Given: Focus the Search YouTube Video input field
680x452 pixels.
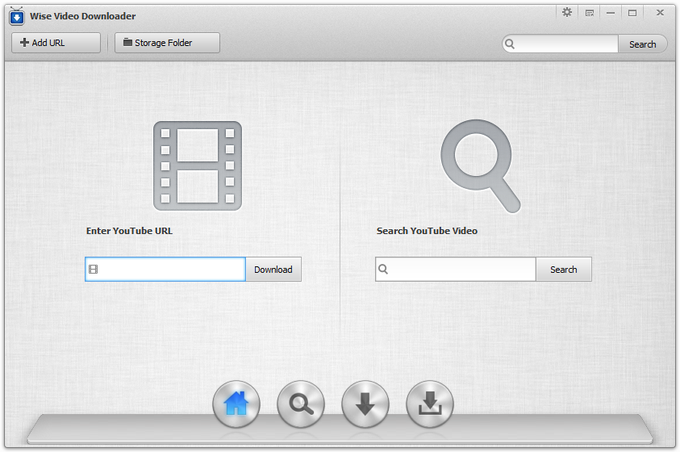Looking at the screenshot, I should pyautogui.click(x=455, y=269).
